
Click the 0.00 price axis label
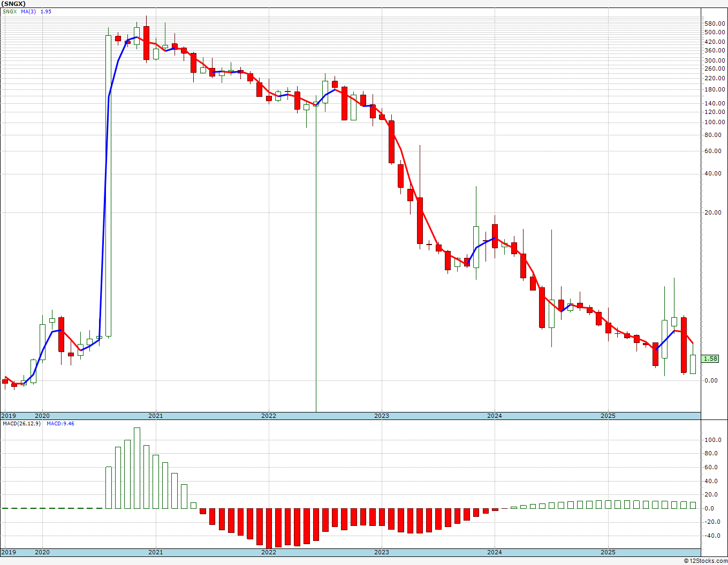point(711,380)
